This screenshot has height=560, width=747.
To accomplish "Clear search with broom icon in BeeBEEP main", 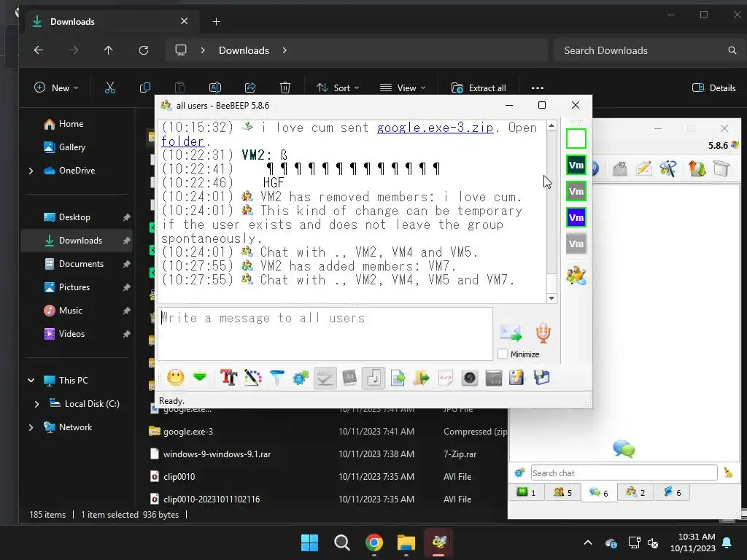I will tap(728, 472).
